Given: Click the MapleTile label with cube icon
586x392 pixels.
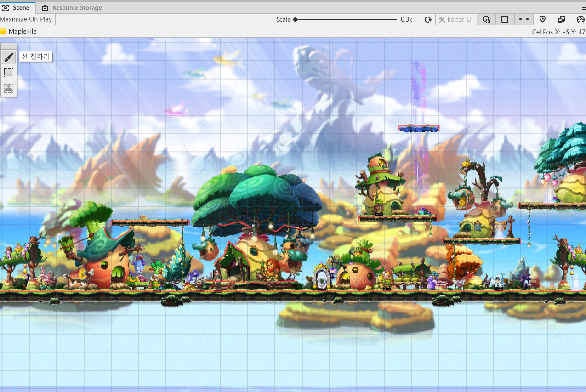Looking at the screenshot, I should click(18, 31).
